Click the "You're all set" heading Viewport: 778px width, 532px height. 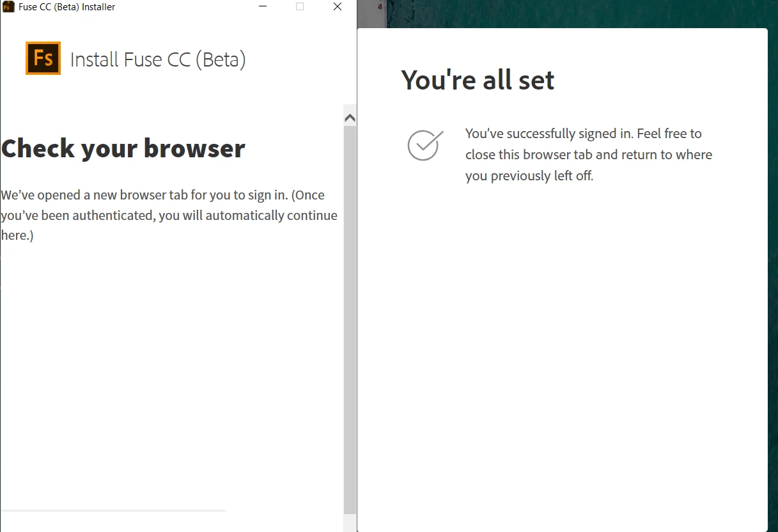(x=478, y=80)
